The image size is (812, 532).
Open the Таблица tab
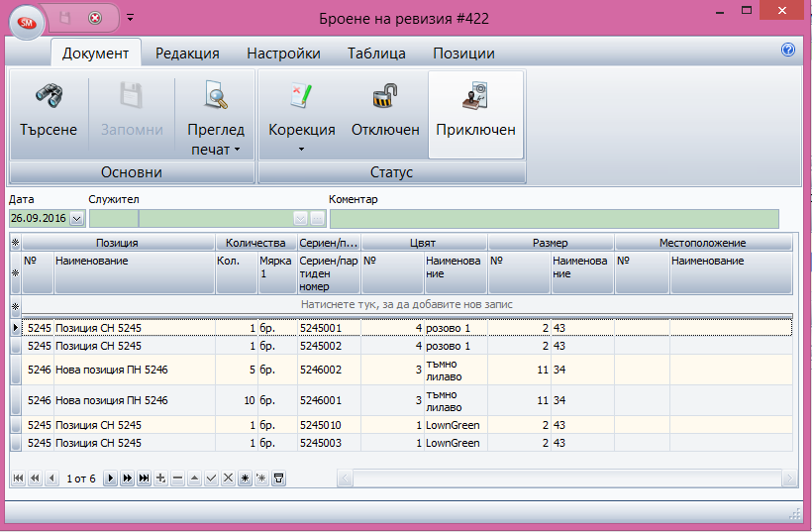[x=376, y=53]
